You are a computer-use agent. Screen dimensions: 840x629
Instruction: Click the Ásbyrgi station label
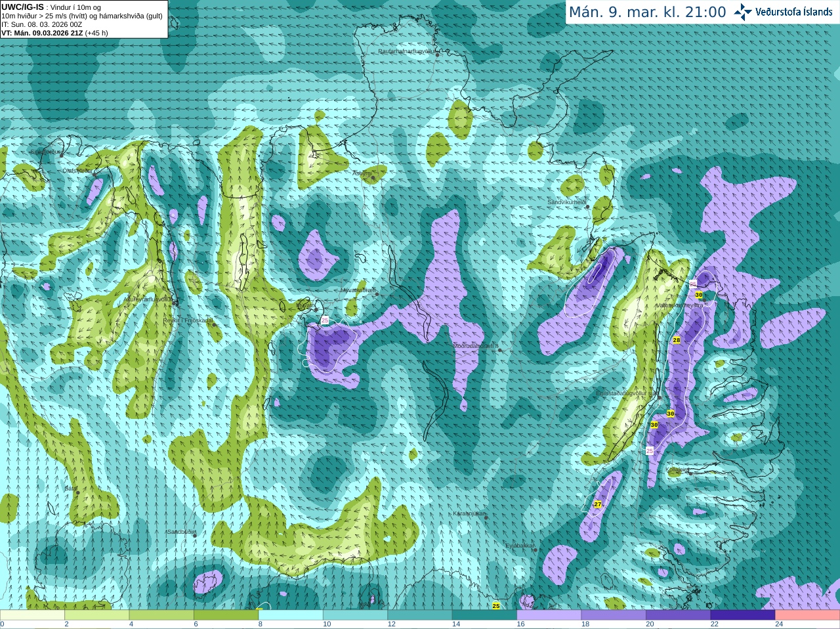click(x=361, y=173)
